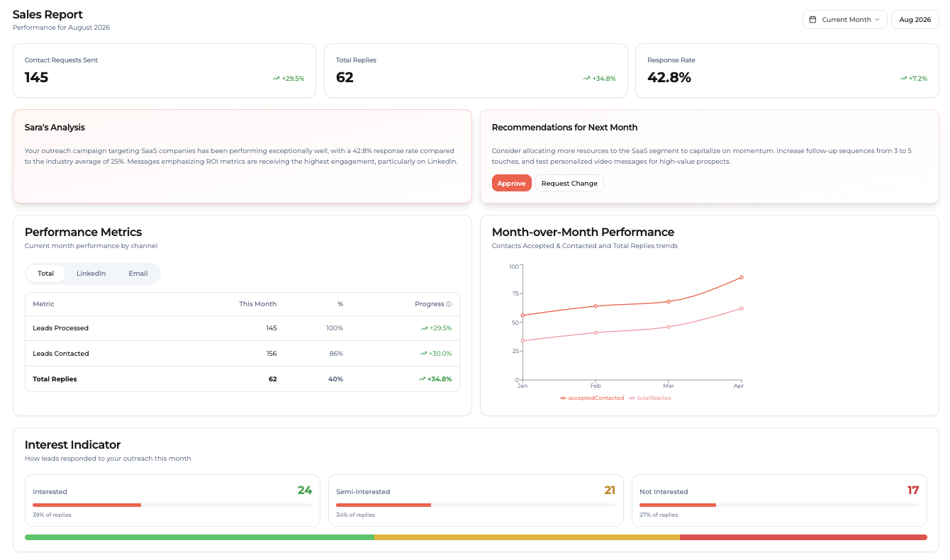950x560 pixels.
Task: Click the Interested progress bar
Action: [172, 505]
